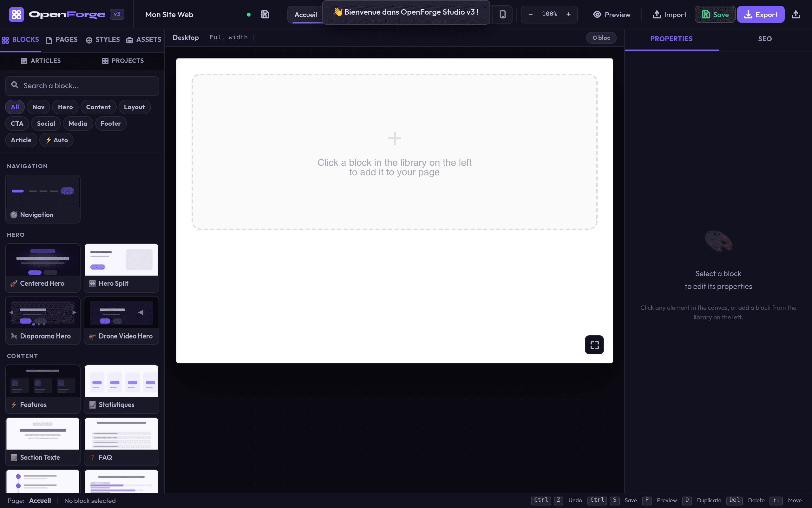Open the PAGES tab

click(62, 40)
